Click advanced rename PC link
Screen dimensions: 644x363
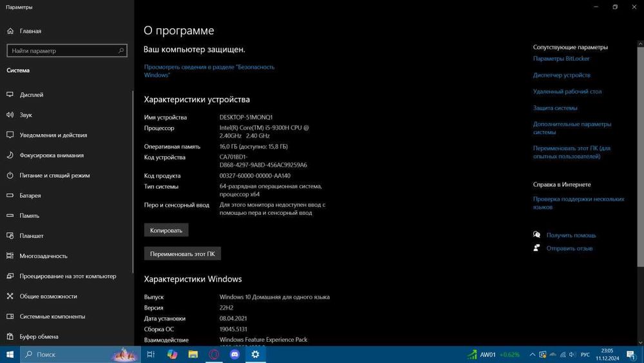[x=572, y=152]
